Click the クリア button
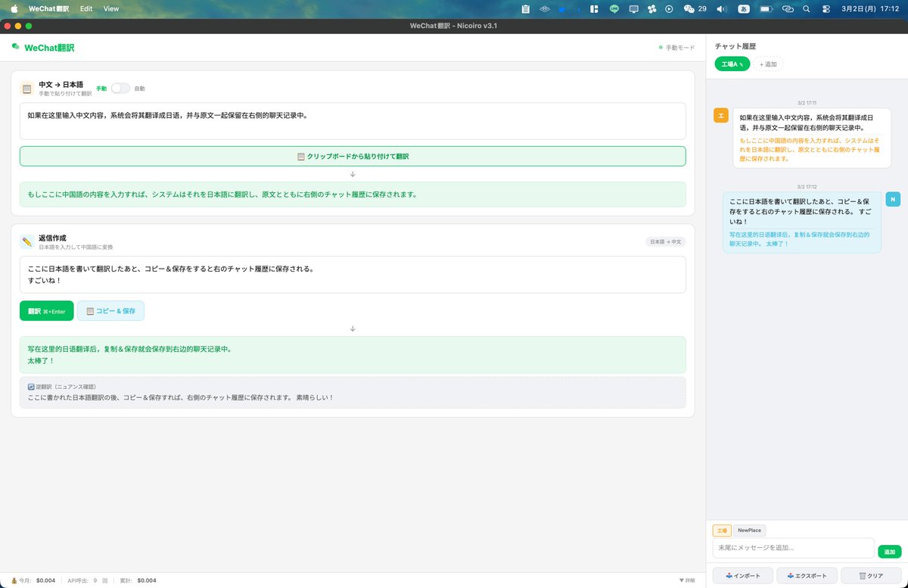Viewport: 908px width, 588px height. pos(871,576)
